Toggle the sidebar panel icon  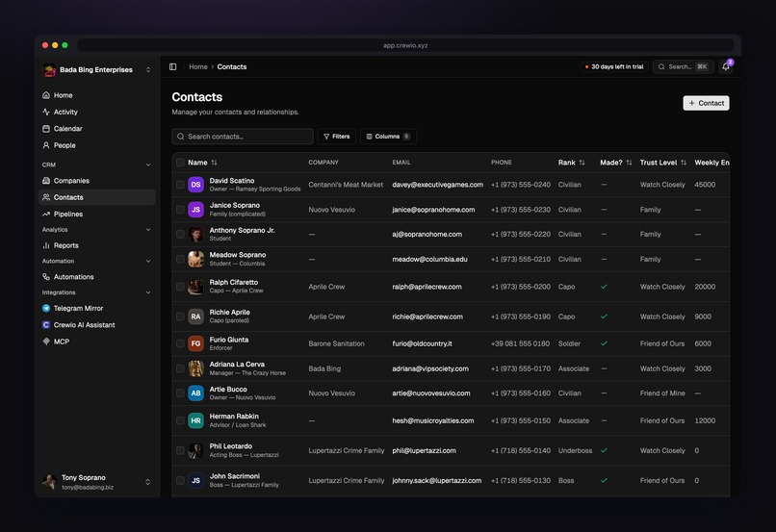(172, 66)
